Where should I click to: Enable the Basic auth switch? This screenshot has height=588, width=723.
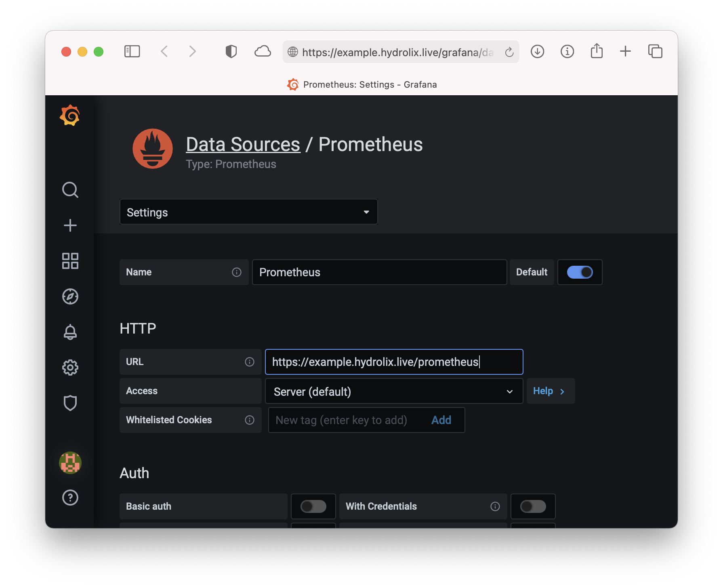click(x=313, y=506)
